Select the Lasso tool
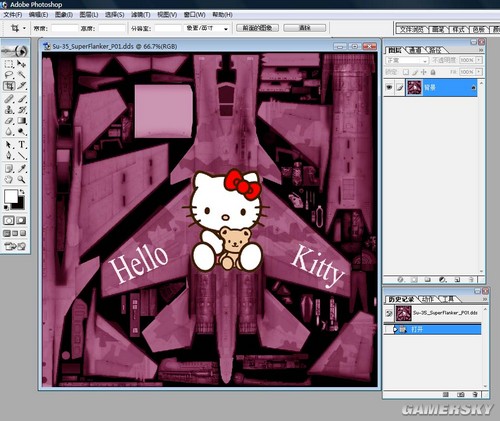The image size is (500, 421). pyautogui.click(x=9, y=75)
